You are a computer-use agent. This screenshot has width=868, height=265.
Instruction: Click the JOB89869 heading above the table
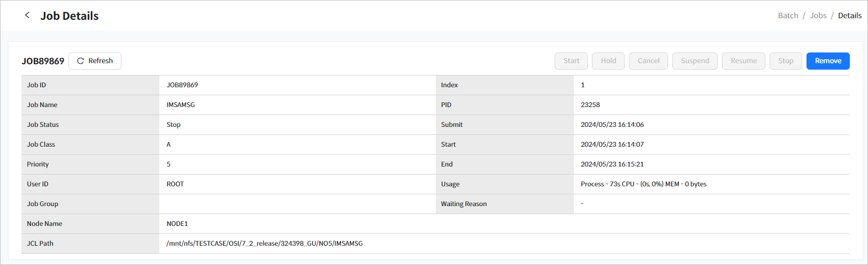click(x=43, y=61)
